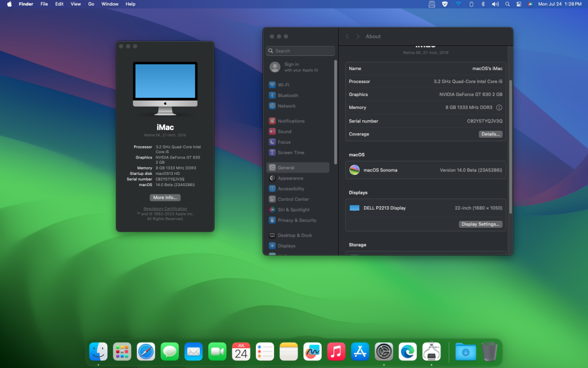The image size is (588, 368).
Task: Go back in System Settings
Action: click(x=348, y=37)
